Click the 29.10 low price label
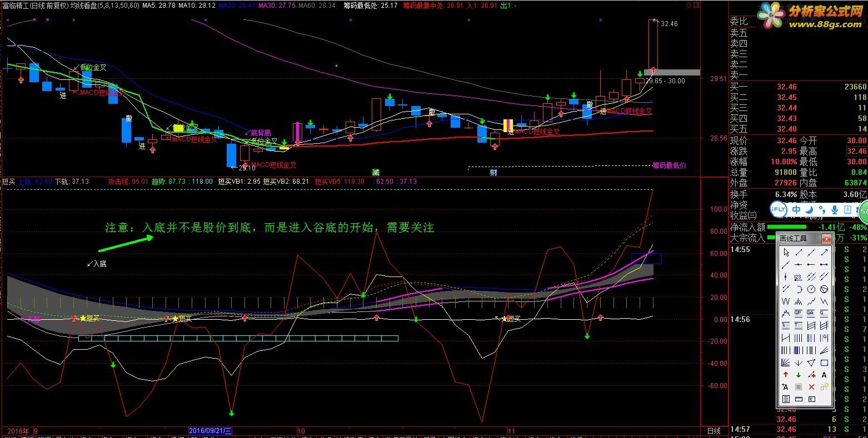 click(247, 168)
